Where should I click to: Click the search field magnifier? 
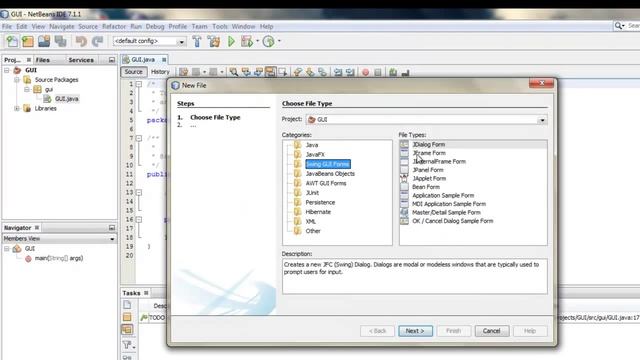(619, 26)
